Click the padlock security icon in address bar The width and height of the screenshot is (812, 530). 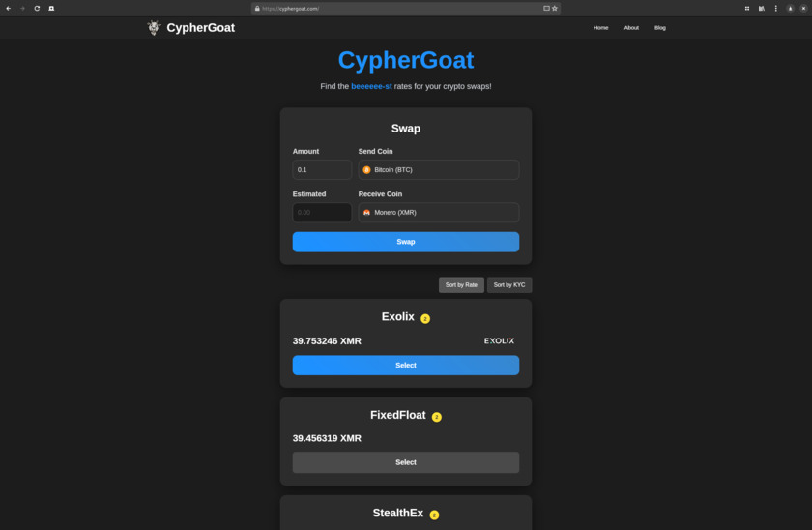coord(257,9)
